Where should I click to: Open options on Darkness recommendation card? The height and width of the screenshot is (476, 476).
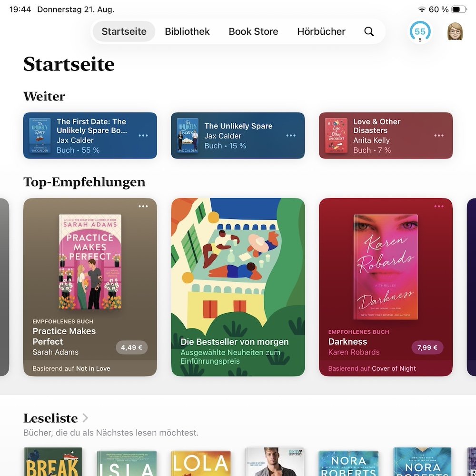point(439,206)
